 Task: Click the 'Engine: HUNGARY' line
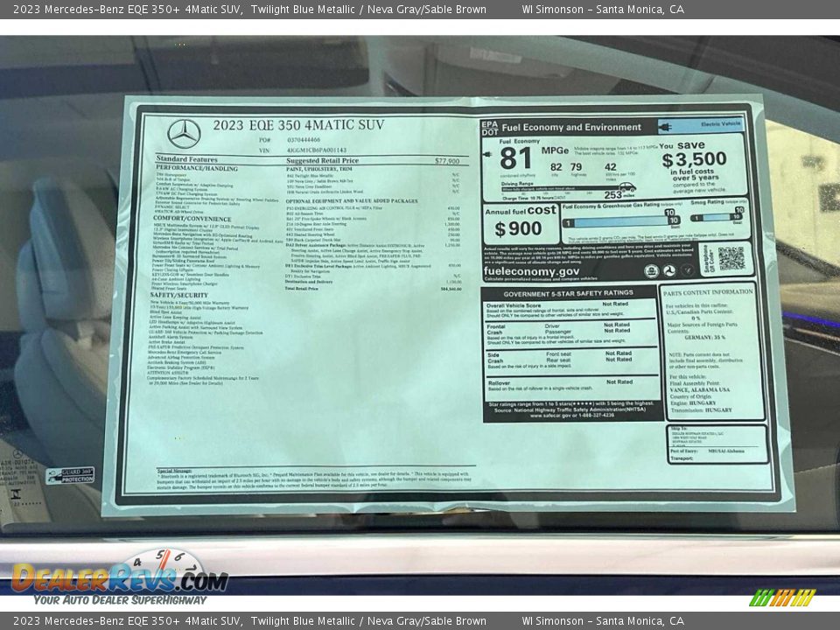pyautogui.click(x=692, y=402)
